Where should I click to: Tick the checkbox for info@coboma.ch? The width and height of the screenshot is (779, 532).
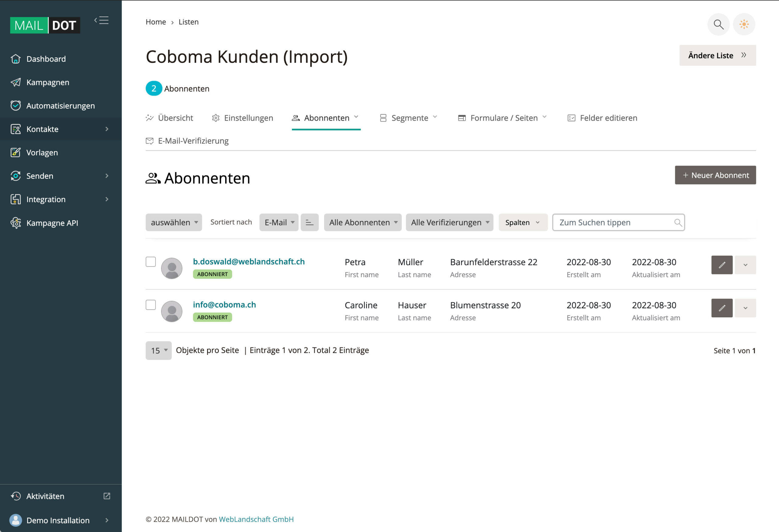[x=151, y=305]
